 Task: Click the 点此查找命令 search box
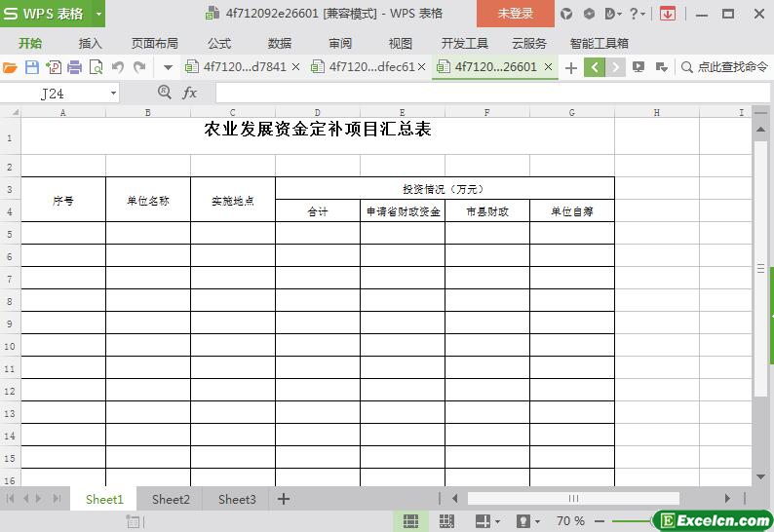pyautogui.click(x=725, y=66)
